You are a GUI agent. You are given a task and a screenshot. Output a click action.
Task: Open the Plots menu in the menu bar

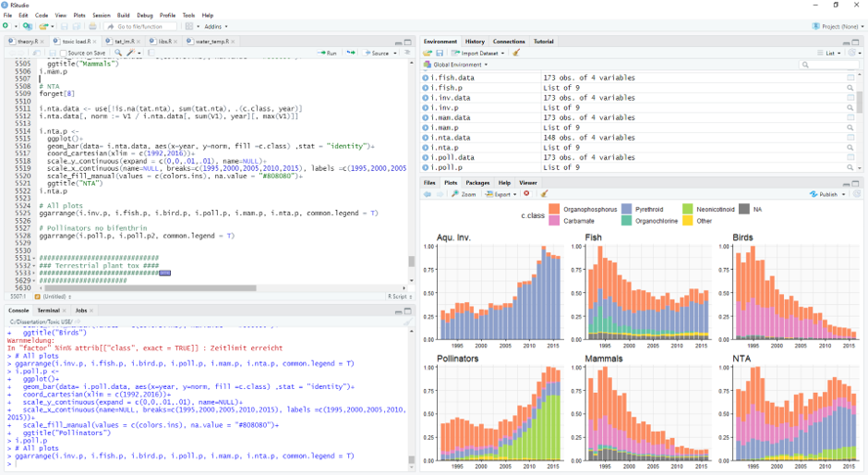click(79, 15)
